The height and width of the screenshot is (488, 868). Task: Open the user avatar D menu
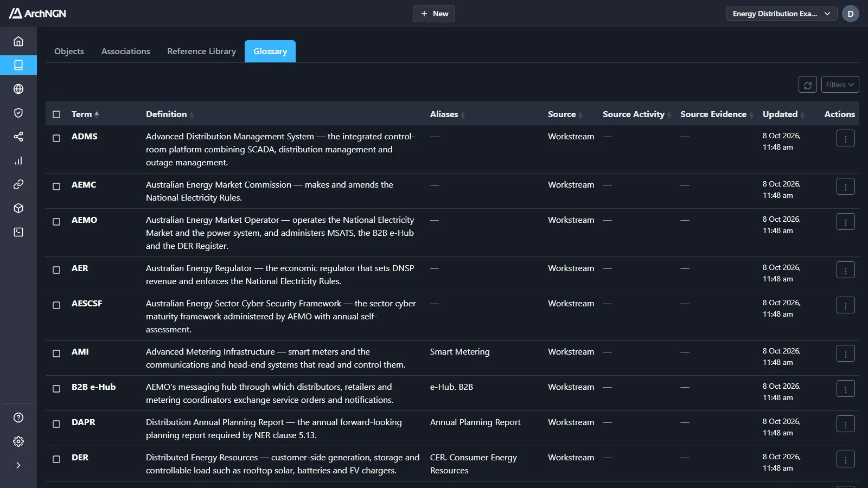tap(851, 14)
